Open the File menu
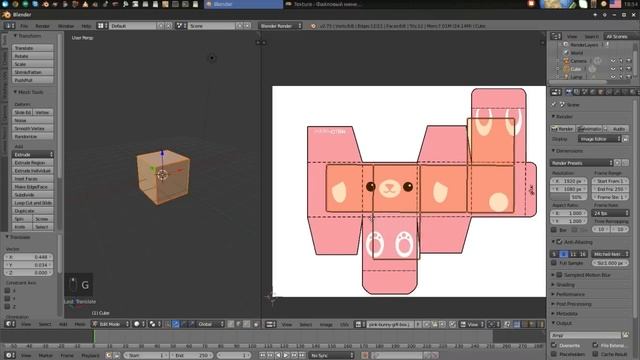Screen dimensions: 640x360 click(x=24, y=26)
